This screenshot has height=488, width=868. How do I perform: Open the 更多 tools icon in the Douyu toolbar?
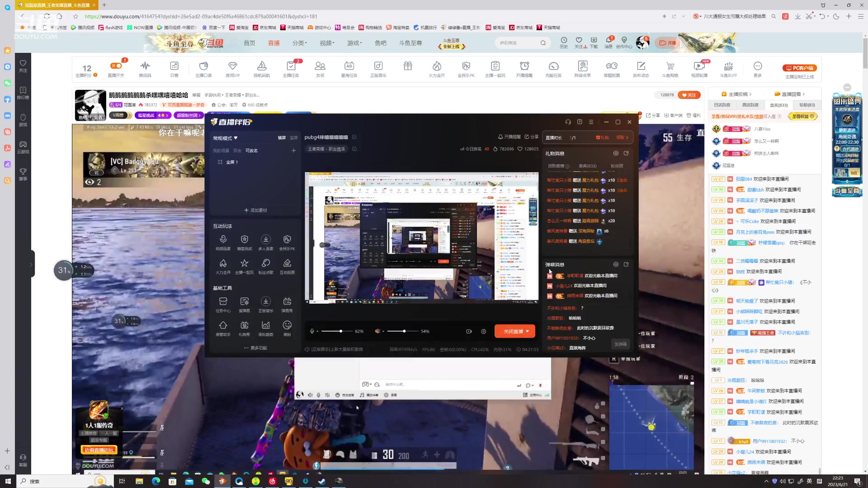click(x=758, y=69)
